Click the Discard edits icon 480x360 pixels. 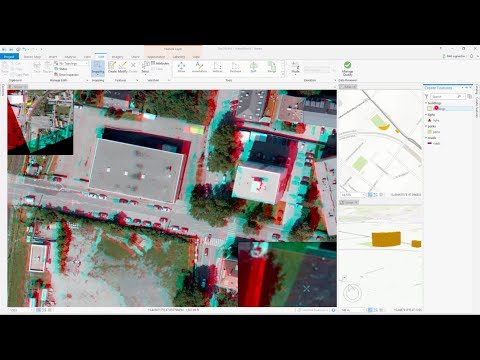48,67
